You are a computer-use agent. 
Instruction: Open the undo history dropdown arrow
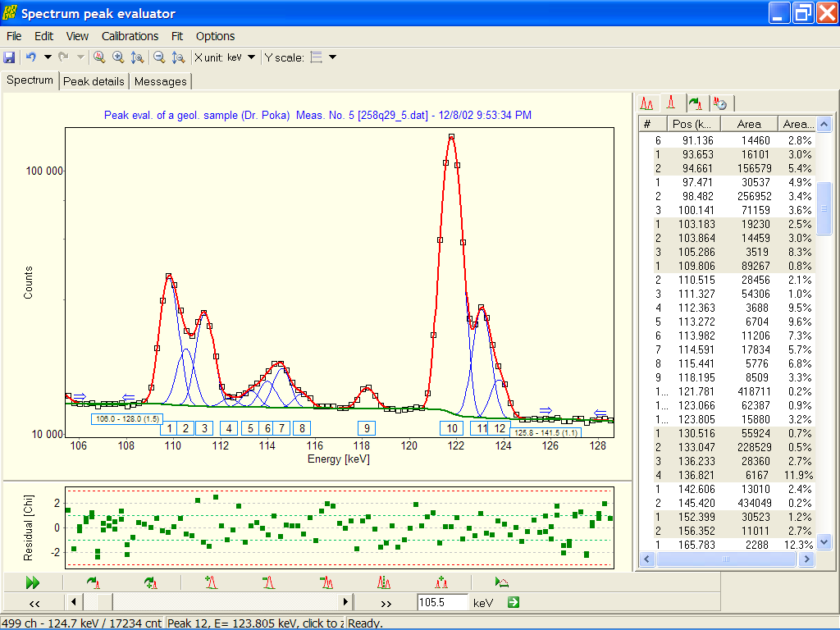coord(48,57)
